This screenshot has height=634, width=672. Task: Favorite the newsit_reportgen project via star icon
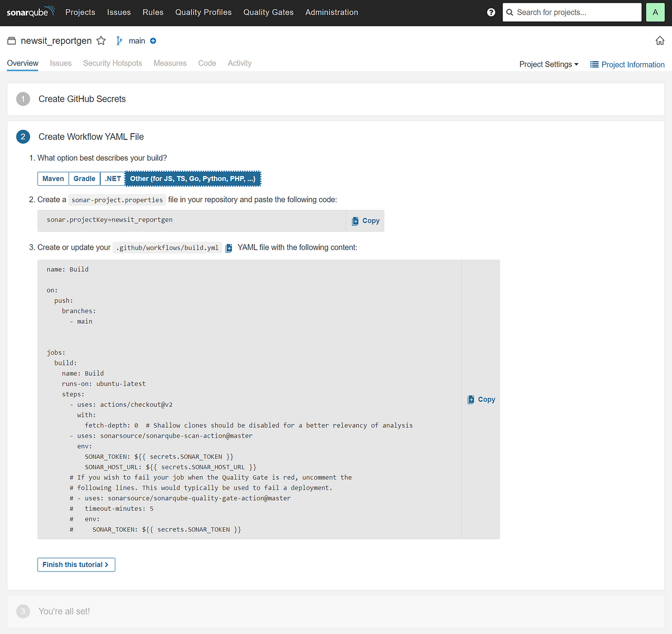click(x=101, y=40)
